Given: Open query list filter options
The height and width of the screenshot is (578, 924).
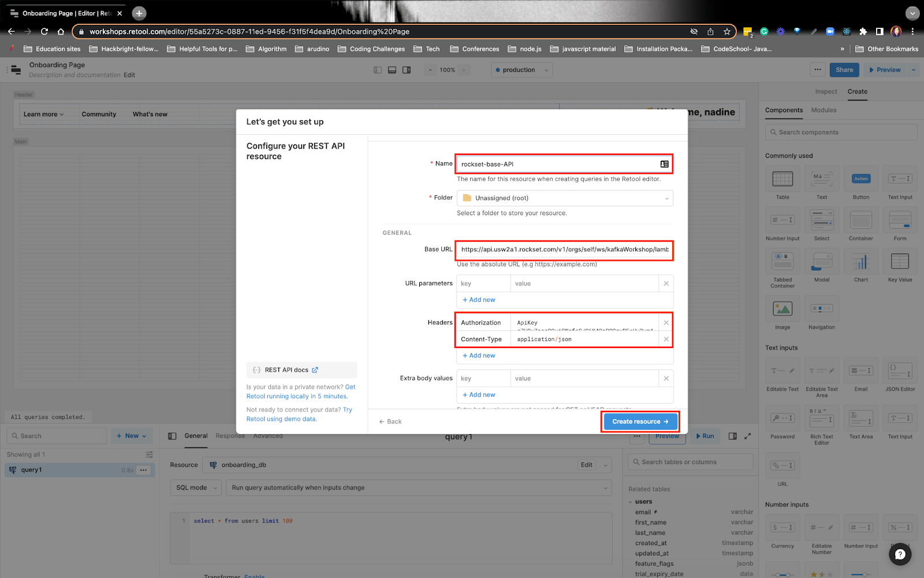Looking at the screenshot, I should (x=150, y=454).
